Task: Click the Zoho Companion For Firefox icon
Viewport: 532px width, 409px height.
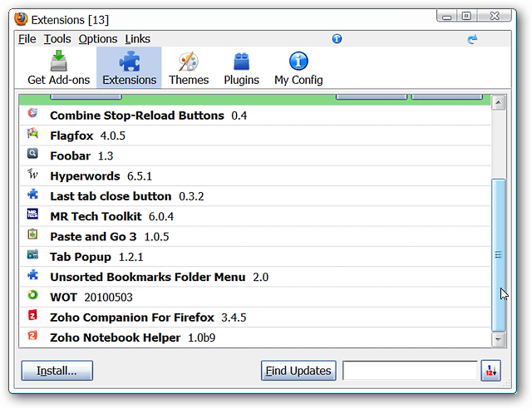Action: pyautogui.click(x=32, y=315)
